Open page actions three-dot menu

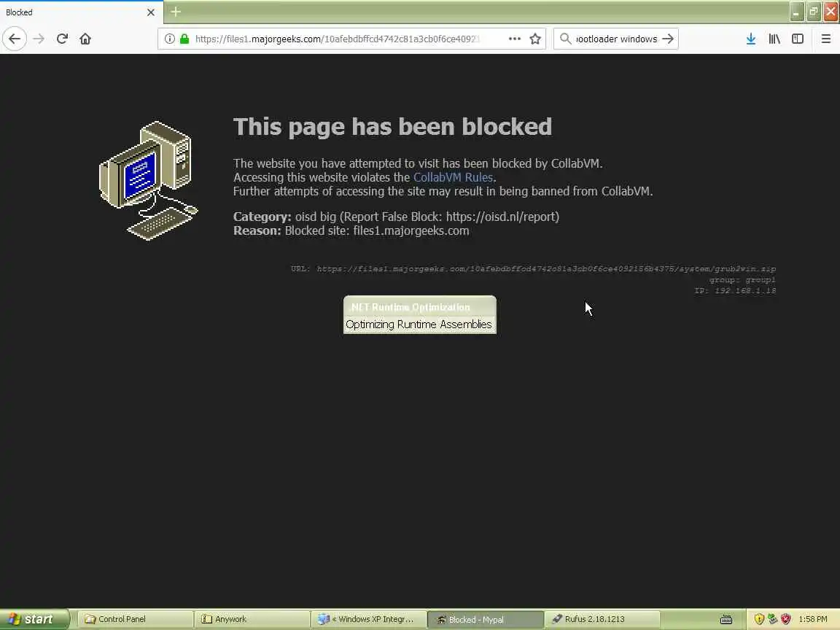(514, 39)
